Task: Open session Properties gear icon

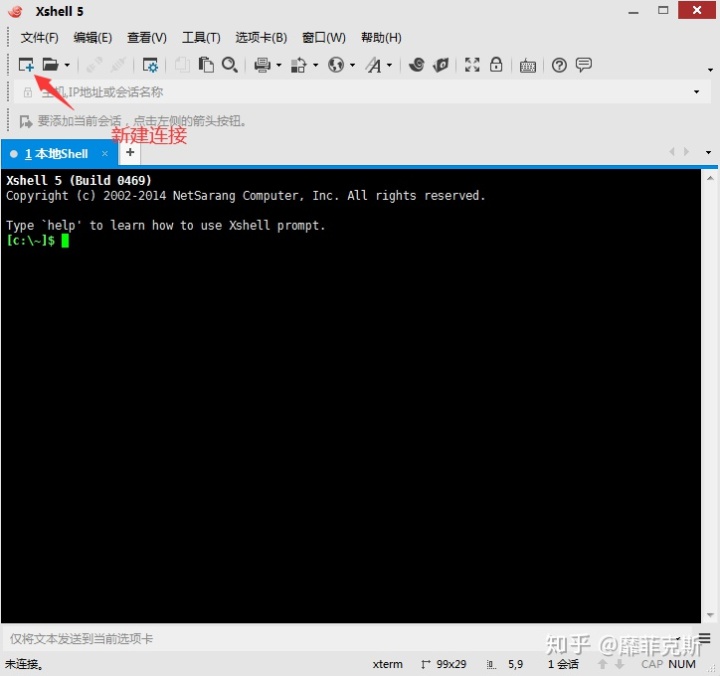Action: (x=150, y=65)
